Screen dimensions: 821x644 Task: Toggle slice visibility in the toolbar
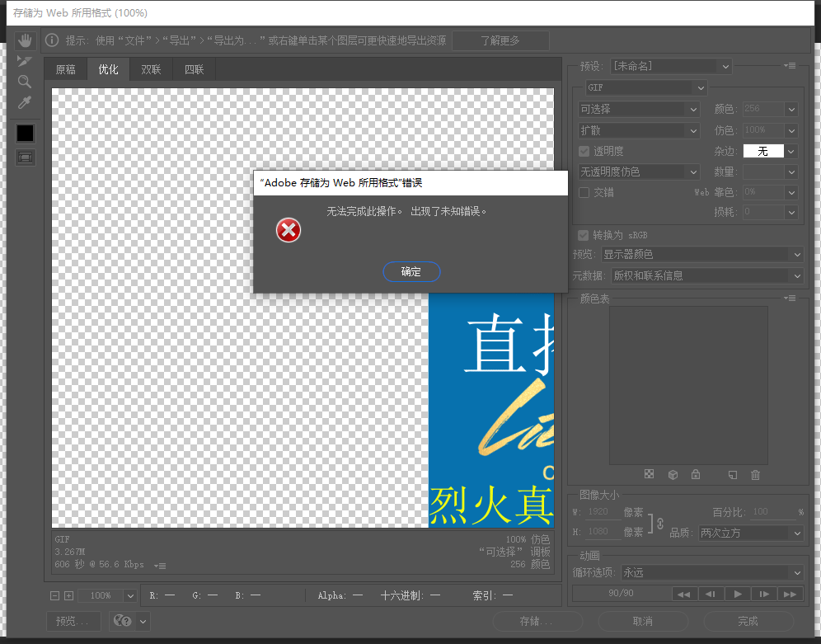(x=25, y=157)
